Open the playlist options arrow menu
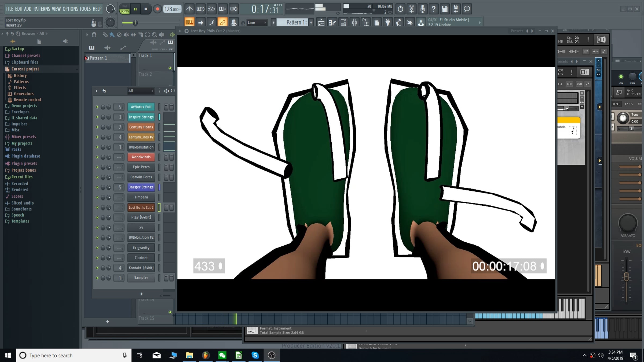The image size is (644, 362). click(x=87, y=35)
